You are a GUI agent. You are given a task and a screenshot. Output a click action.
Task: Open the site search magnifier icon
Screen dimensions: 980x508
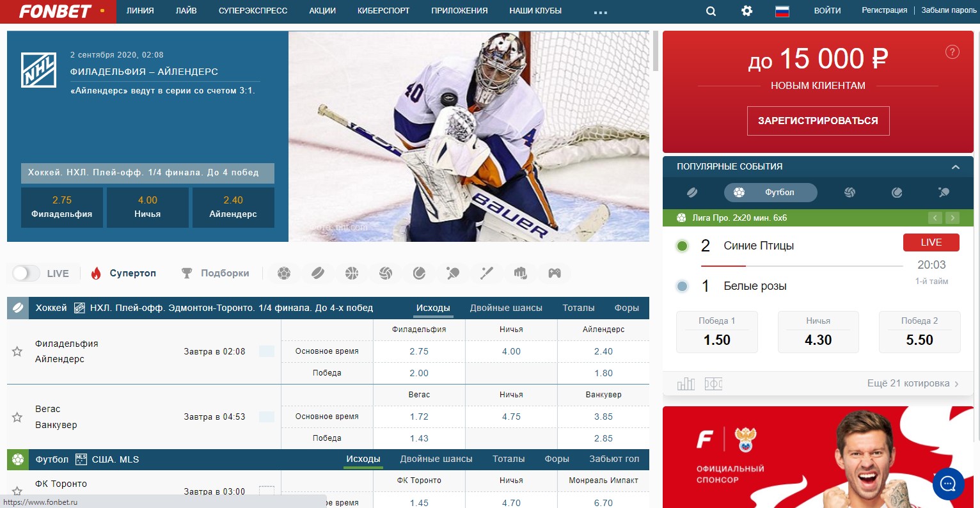tap(711, 11)
